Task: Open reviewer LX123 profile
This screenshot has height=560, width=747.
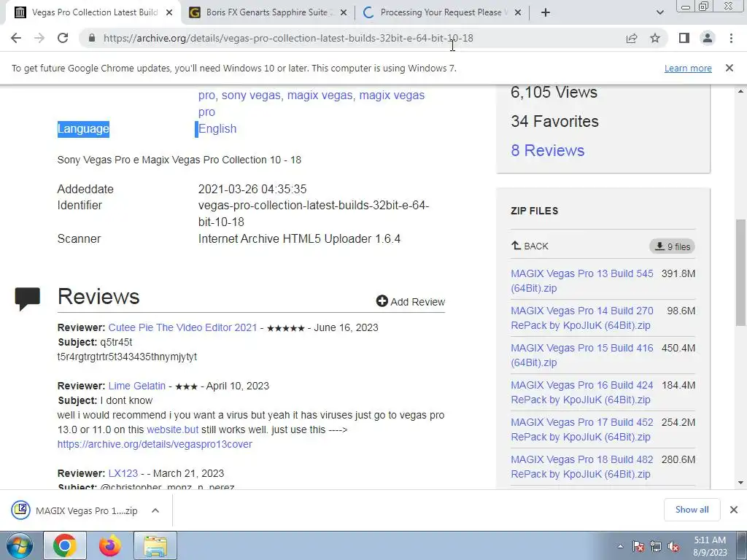Action: (x=123, y=473)
